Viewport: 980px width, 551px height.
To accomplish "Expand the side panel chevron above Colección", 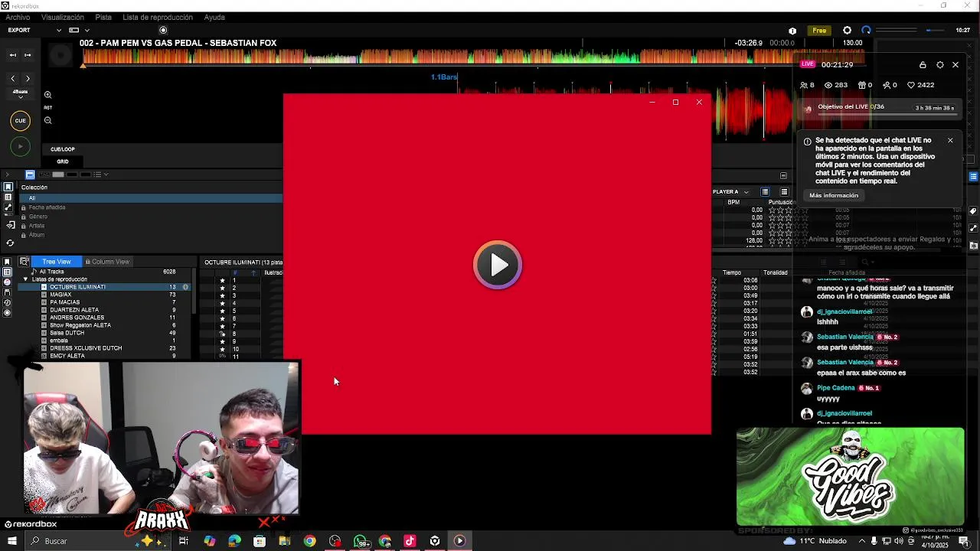I will (x=8, y=174).
